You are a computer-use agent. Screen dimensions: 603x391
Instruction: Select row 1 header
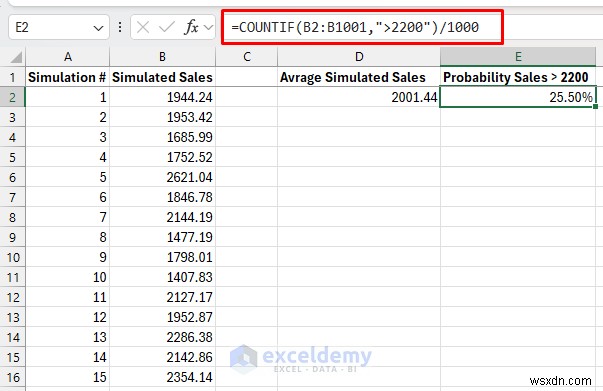point(12,77)
